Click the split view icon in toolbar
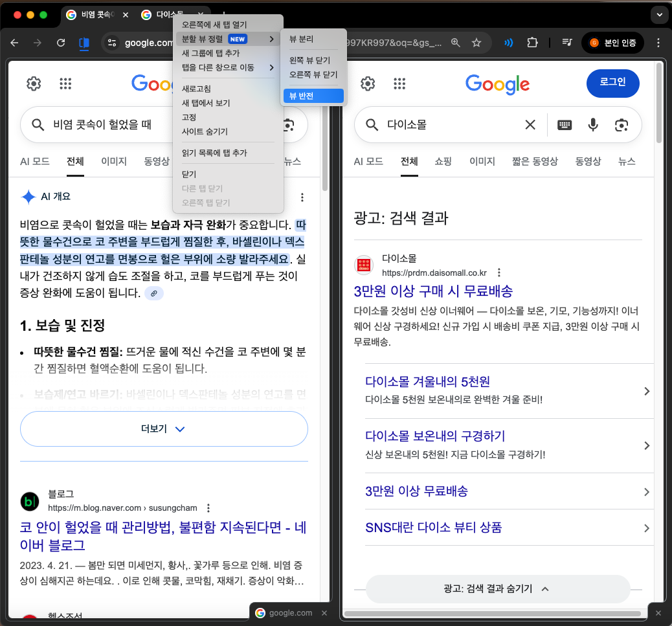 (x=84, y=43)
